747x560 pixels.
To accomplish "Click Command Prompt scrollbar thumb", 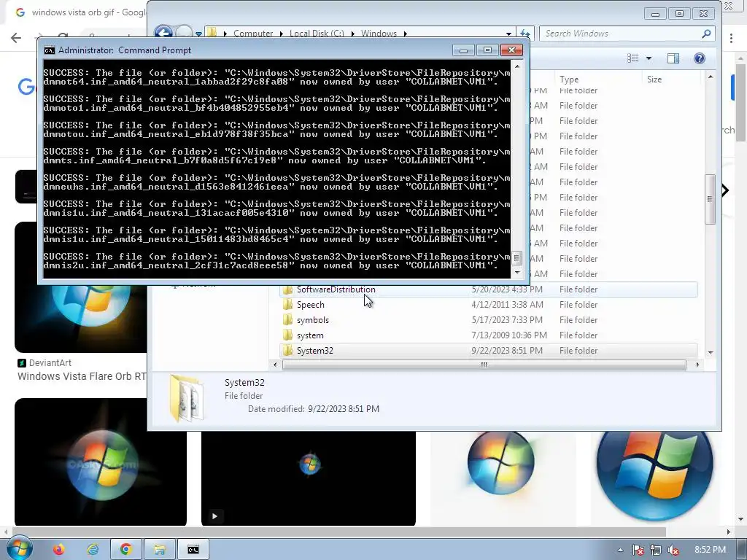I will 517,258.
